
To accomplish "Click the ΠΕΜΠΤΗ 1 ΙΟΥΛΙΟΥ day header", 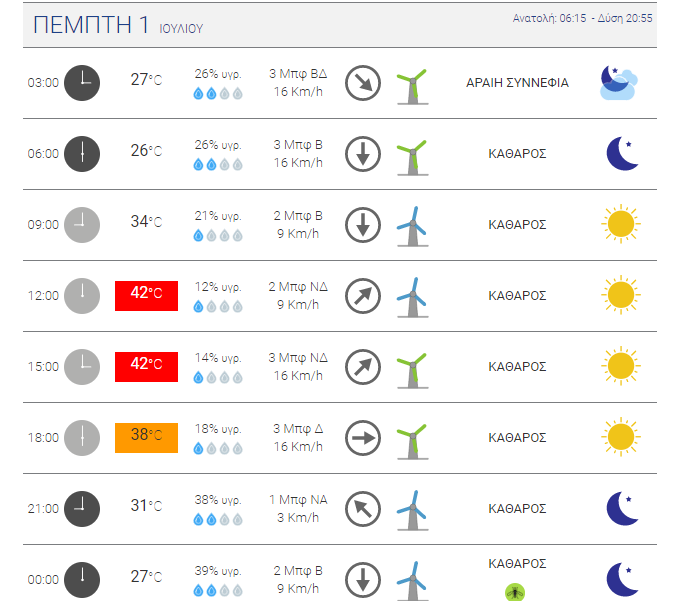I will point(118,25).
